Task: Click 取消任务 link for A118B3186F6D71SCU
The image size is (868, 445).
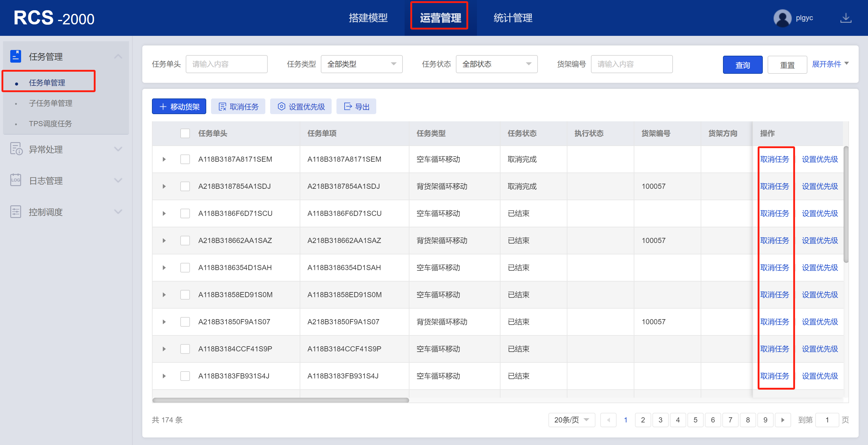Action: pyautogui.click(x=774, y=213)
